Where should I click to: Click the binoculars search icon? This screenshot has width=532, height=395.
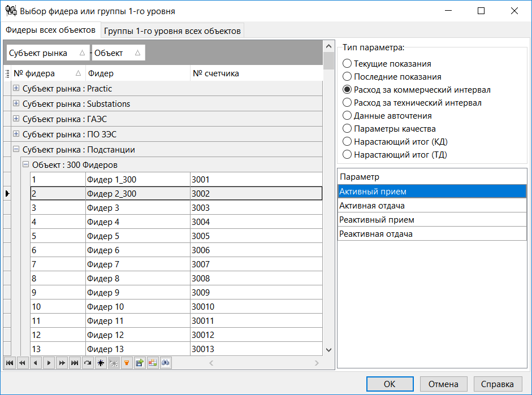click(x=165, y=363)
